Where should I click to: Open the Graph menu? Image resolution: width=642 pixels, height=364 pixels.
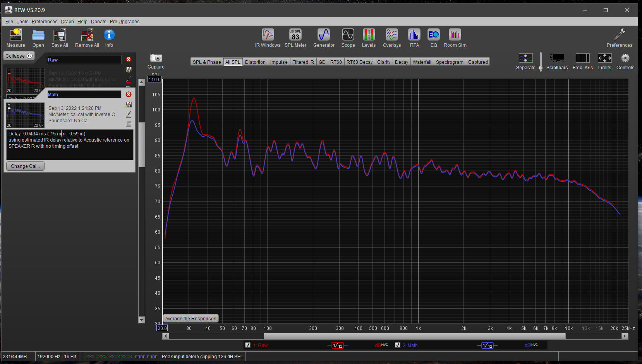(67, 22)
